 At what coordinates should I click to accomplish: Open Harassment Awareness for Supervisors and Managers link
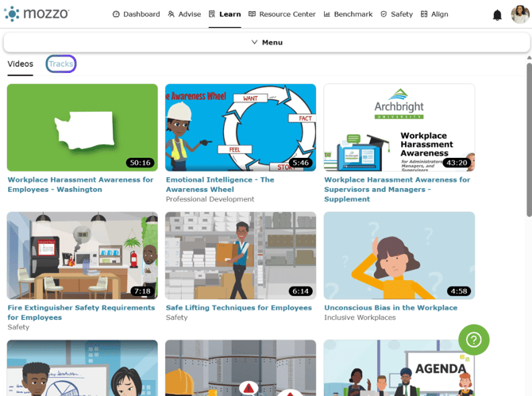[x=397, y=189]
